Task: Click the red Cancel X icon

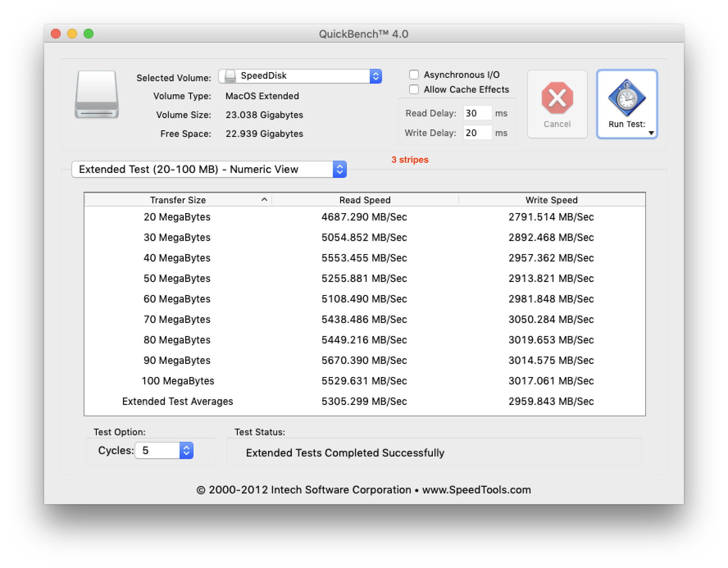Action: pos(557,98)
